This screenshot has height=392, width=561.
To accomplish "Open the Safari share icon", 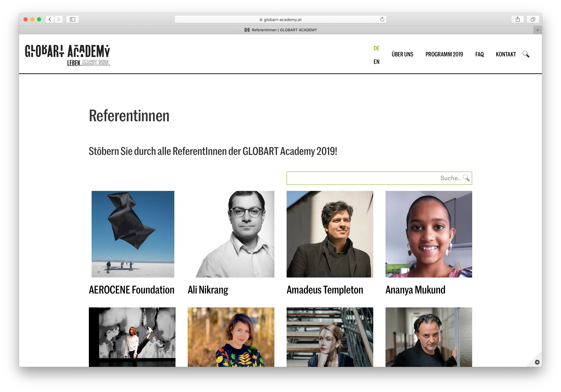I will pos(518,19).
